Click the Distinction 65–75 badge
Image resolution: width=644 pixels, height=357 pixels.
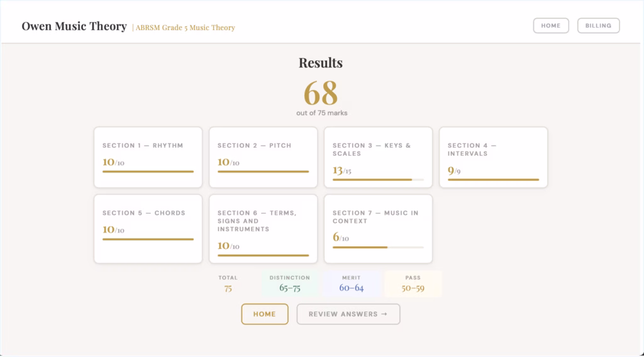[290, 283]
